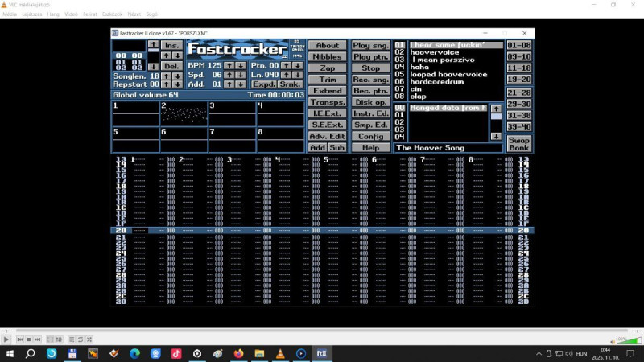Click scope channel 5 to mute
Image resolution: width=644 pixels, height=362 pixels.
pyautogui.click(x=135, y=139)
